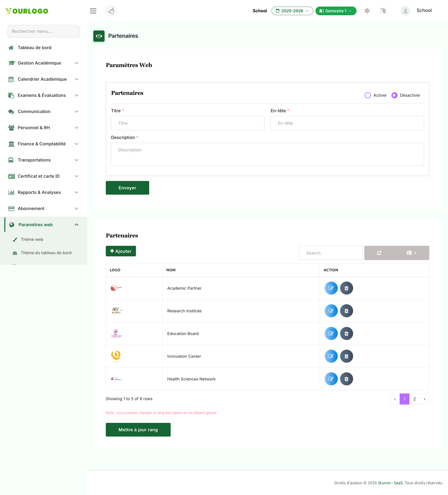Select the Désactiver radio button
The width and height of the screenshot is (448, 495).
394,95
